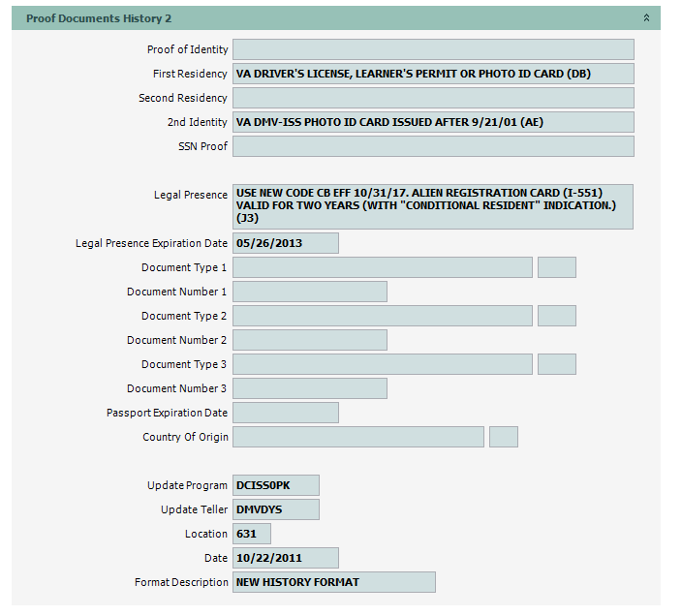Click the Proof Documents History 2 header

[x=97, y=18]
